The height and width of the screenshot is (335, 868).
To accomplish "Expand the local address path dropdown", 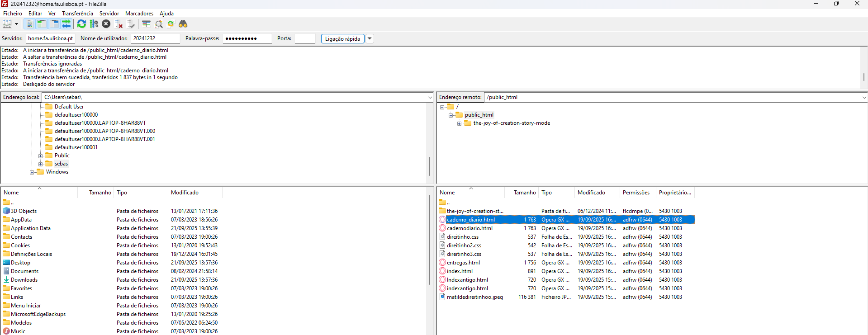I will [430, 97].
